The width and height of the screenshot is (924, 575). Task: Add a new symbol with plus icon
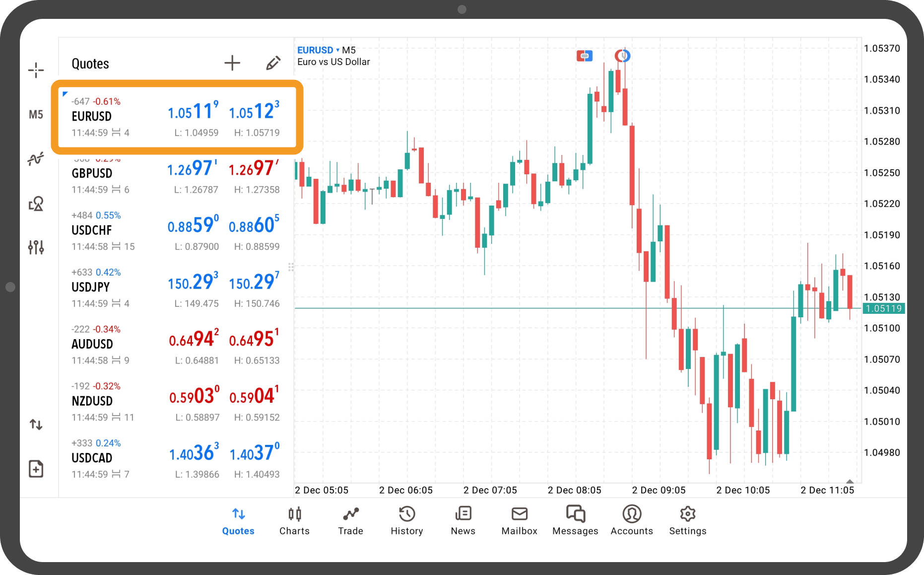tap(232, 63)
